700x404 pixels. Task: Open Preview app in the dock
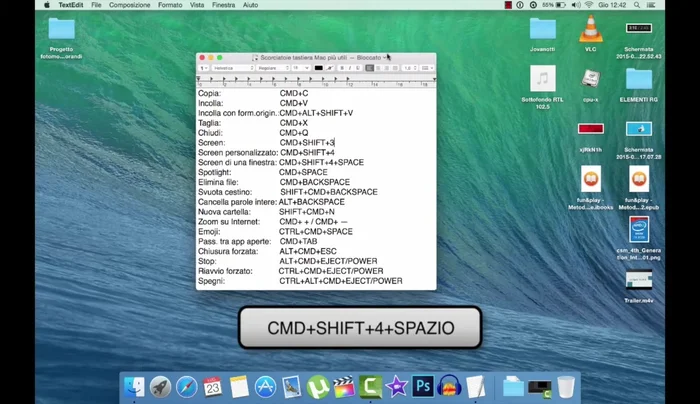pyautogui.click(x=292, y=387)
